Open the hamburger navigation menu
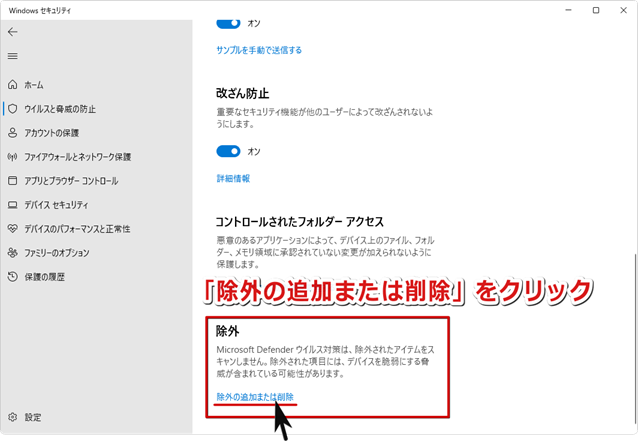Viewport: 638px width, 441px height. pos(13,56)
